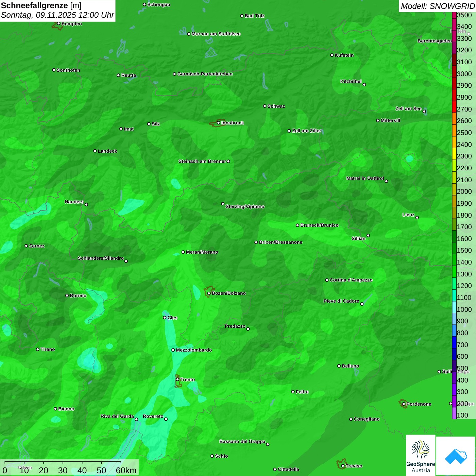The image size is (476, 476).
Task: Click the 1000 cyan legend swatch
Action: point(454,307)
